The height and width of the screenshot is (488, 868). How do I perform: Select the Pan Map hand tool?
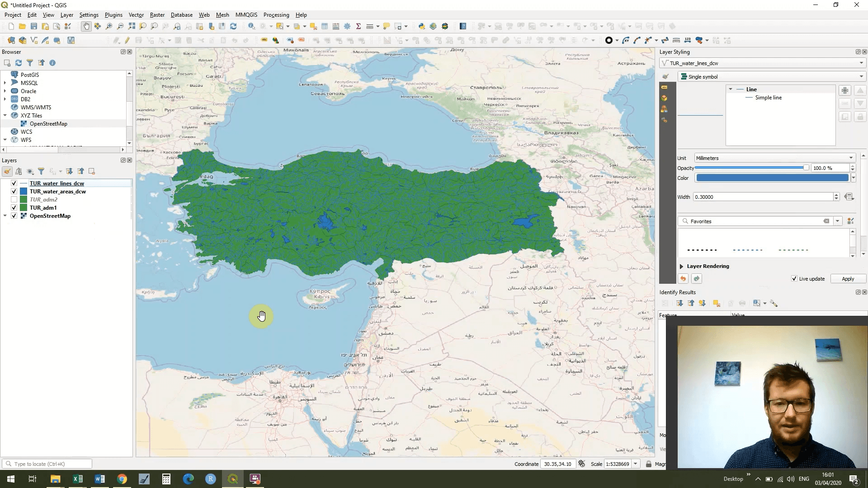[x=86, y=26]
